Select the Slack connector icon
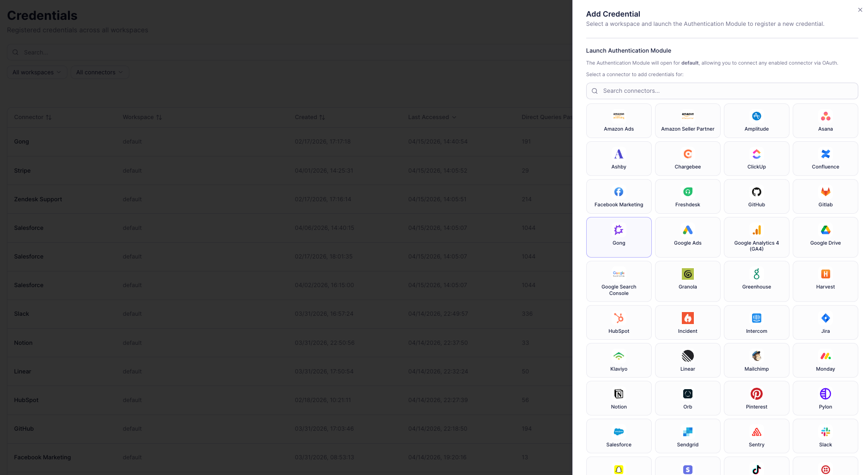 (x=825, y=432)
